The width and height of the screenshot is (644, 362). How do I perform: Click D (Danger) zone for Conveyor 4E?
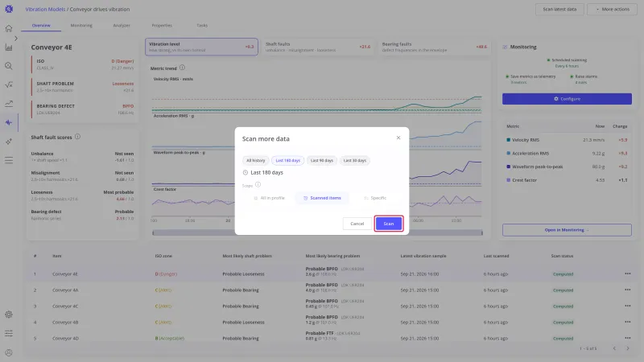166,274
